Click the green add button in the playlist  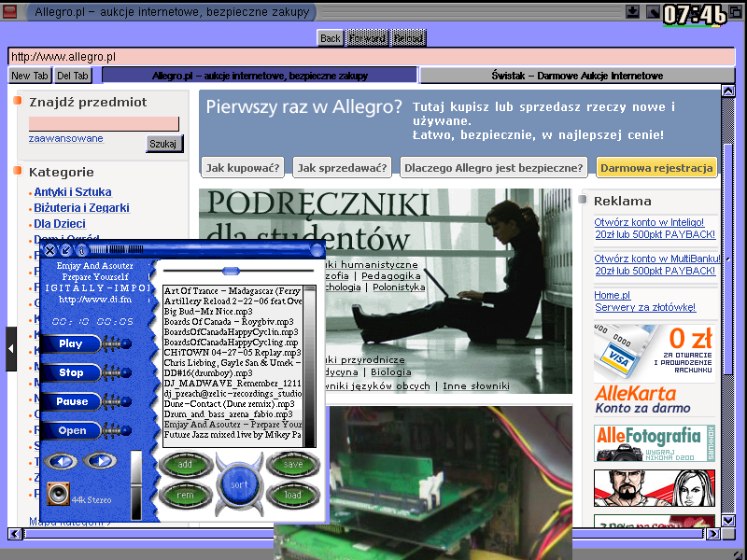coord(185,464)
